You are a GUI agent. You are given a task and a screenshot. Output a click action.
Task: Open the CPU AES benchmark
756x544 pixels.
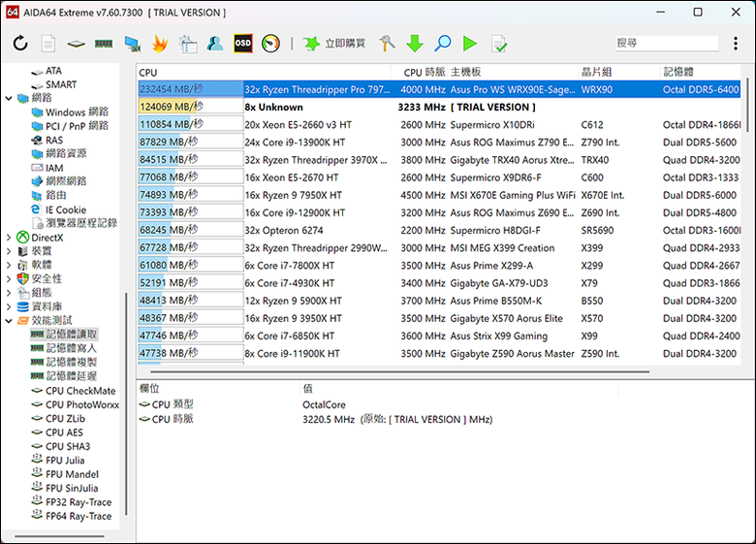[57, 432]
